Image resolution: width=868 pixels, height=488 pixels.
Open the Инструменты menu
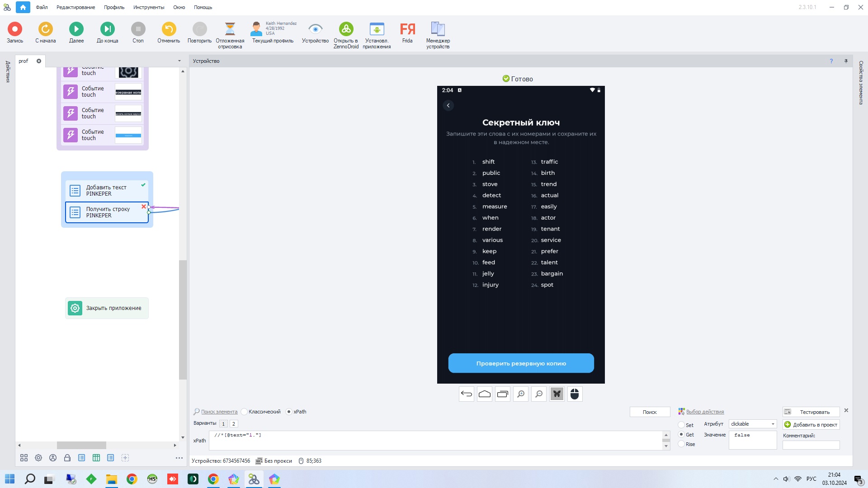(148, 7)
